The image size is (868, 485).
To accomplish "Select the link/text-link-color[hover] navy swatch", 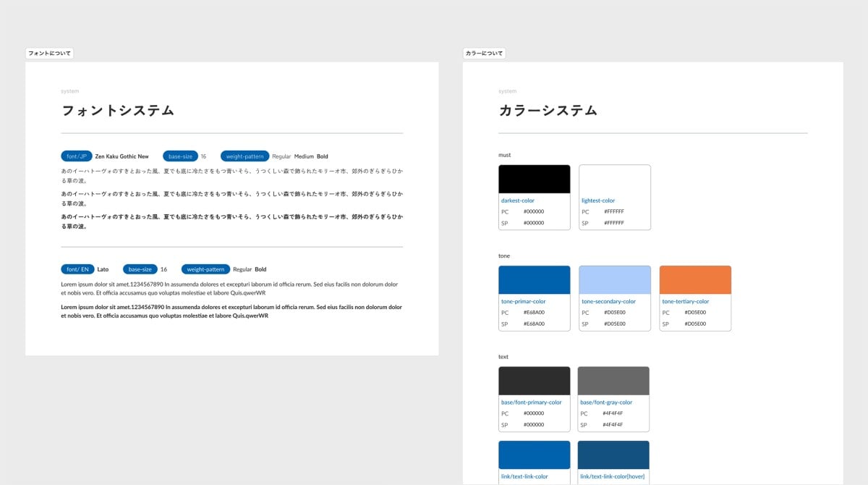I will [613, 455].
